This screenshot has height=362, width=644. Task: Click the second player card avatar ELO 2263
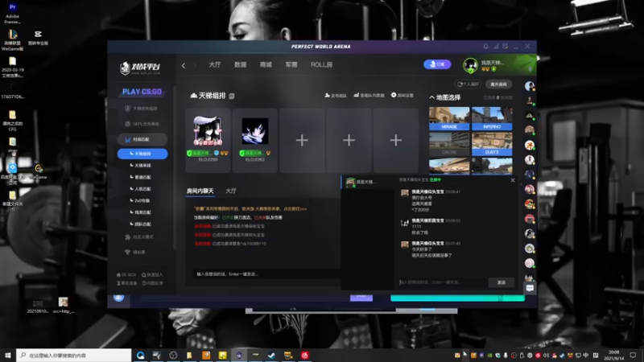point(254,131)
